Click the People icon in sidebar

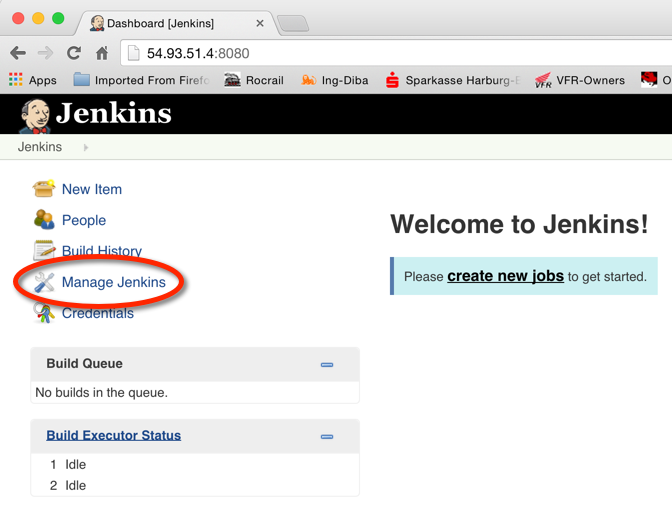point(44,219)
